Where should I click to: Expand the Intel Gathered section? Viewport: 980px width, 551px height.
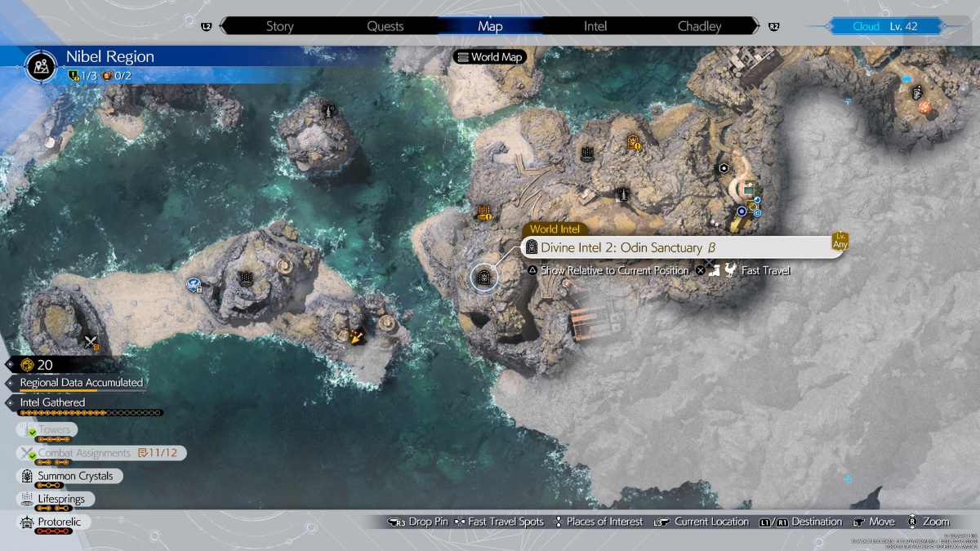(52, 402)
